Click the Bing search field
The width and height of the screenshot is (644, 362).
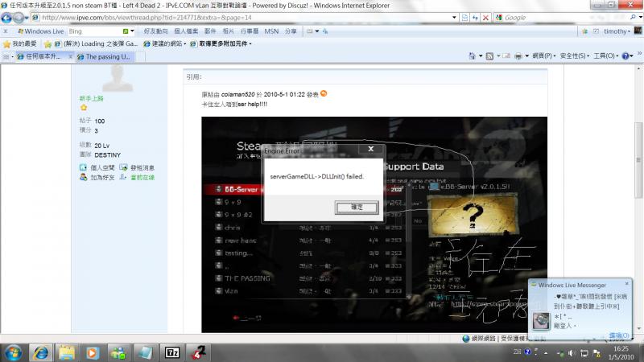click(94, 31)
